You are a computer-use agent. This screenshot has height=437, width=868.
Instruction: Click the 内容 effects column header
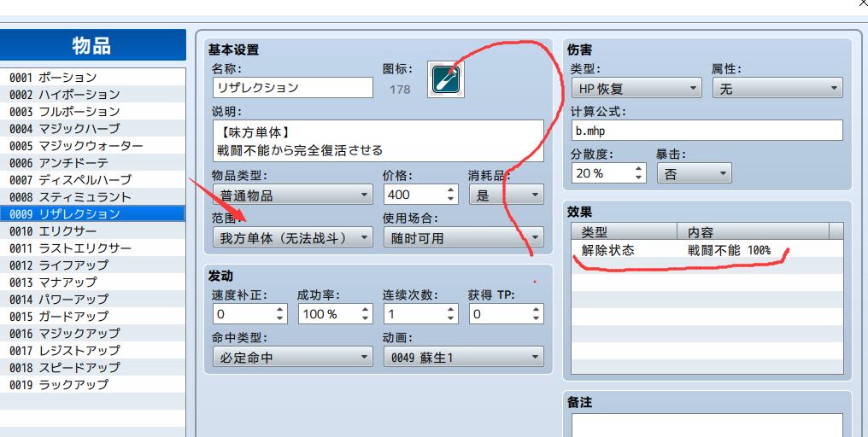click(754, 231)
